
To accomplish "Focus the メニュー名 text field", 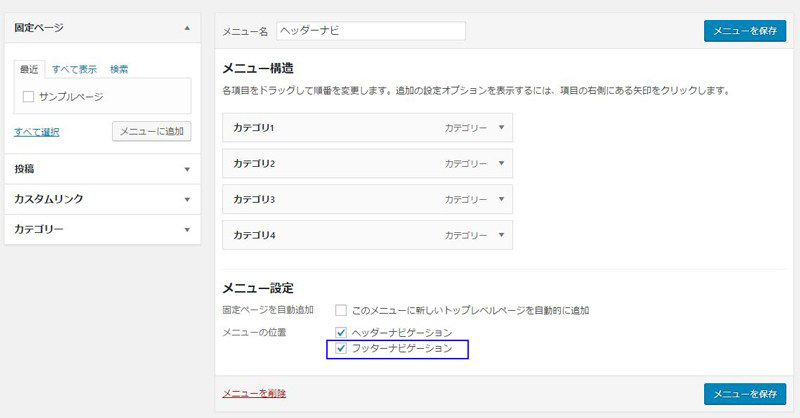I will tap(371, 31).
